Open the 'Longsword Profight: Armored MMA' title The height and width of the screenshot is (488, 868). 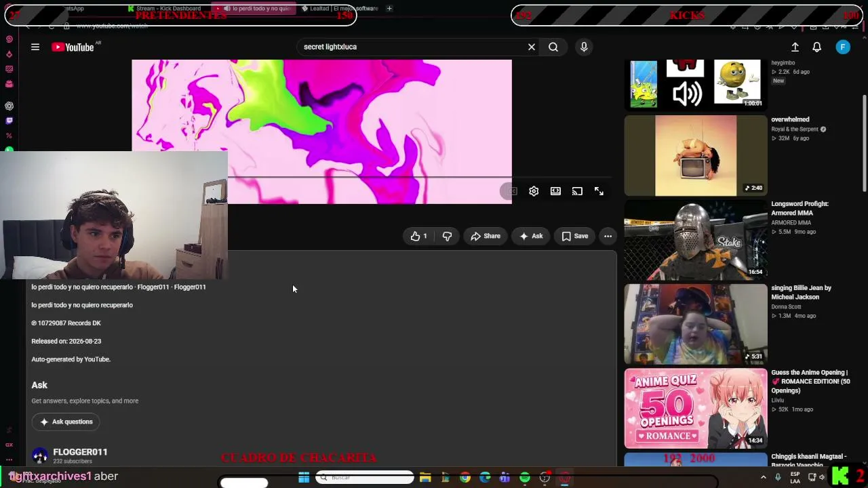point(800,208)
